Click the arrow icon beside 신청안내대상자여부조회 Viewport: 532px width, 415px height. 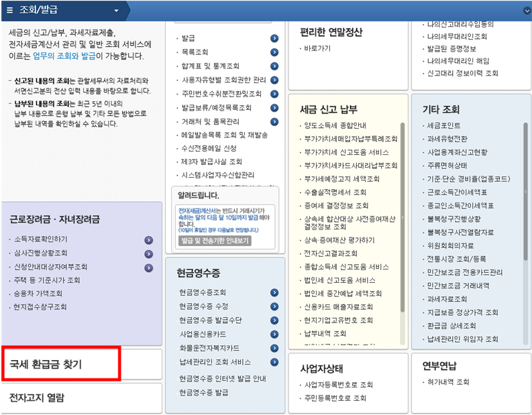149,268
